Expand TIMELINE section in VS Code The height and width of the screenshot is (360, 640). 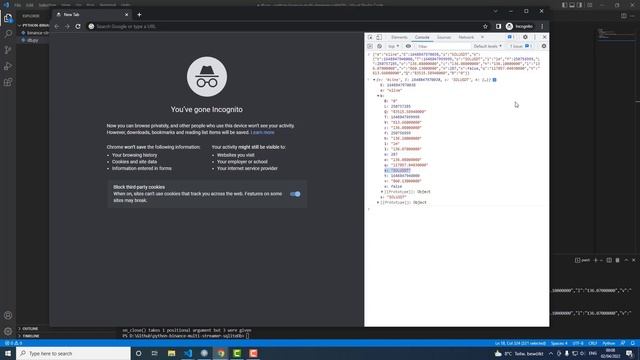(x=31, y=336)
